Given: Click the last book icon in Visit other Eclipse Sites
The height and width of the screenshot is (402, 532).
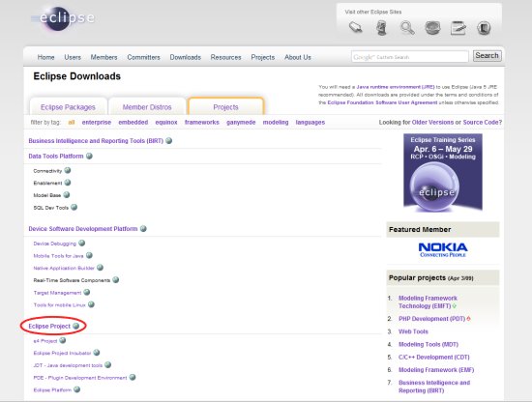Looking at the screenshot, I should 484,28.
